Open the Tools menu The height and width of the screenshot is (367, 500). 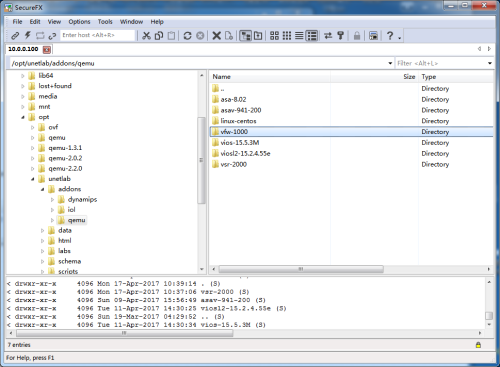pyautogui.click(x=105, y=22)
